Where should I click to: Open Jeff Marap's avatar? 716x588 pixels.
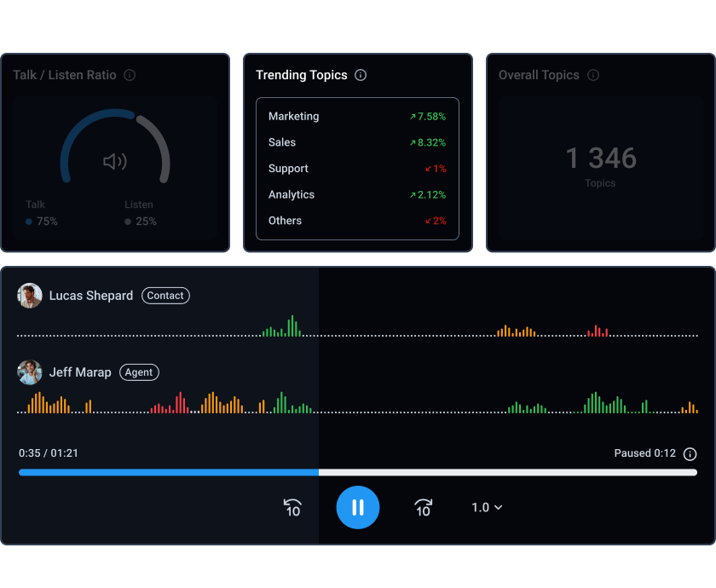click(x=30, y=372)
